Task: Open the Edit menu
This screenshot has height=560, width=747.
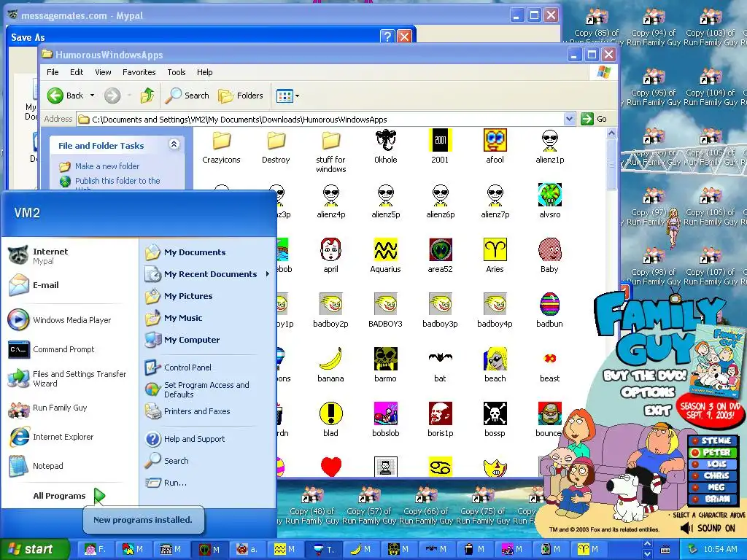Action: click(x=76, y=72)
